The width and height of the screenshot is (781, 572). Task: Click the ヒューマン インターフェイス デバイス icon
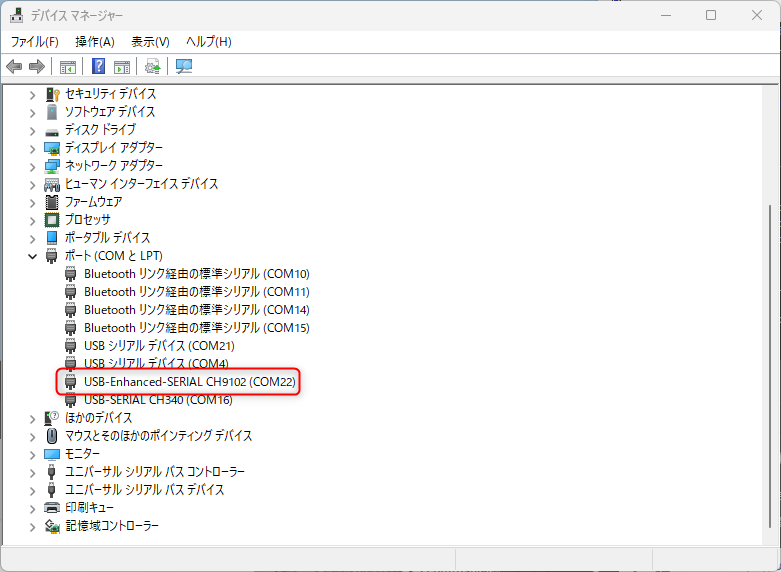[x=52, y=184]
